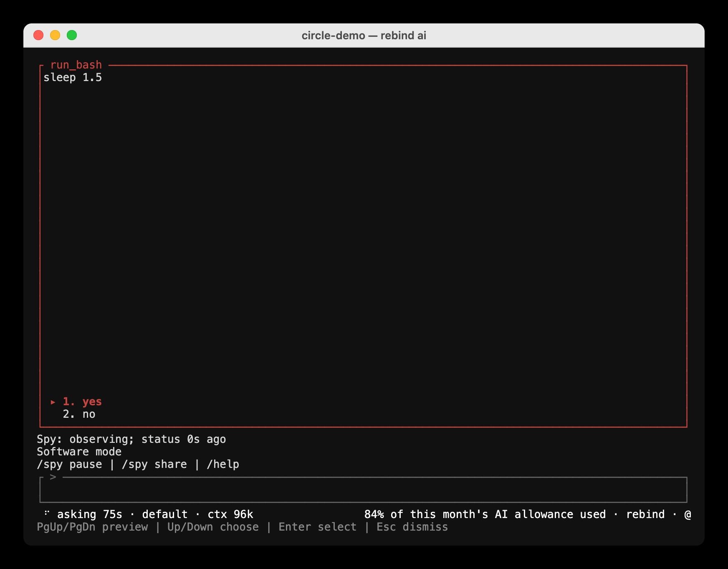Click the window title "circle-demo — rebind ai"
The image size is (728, 569).
pyautogui.click(x=364, y=36)
